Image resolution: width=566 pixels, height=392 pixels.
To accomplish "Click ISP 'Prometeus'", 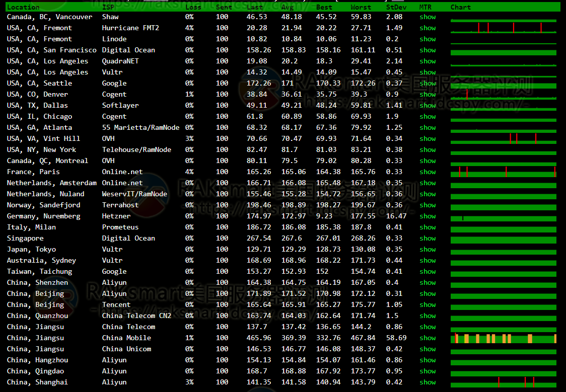I will pyautogui.click(x=120, y=227).
